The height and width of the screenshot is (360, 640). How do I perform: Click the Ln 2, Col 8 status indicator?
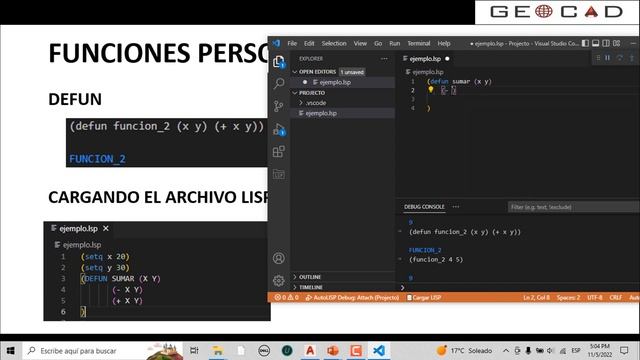[x=536, y=298]
